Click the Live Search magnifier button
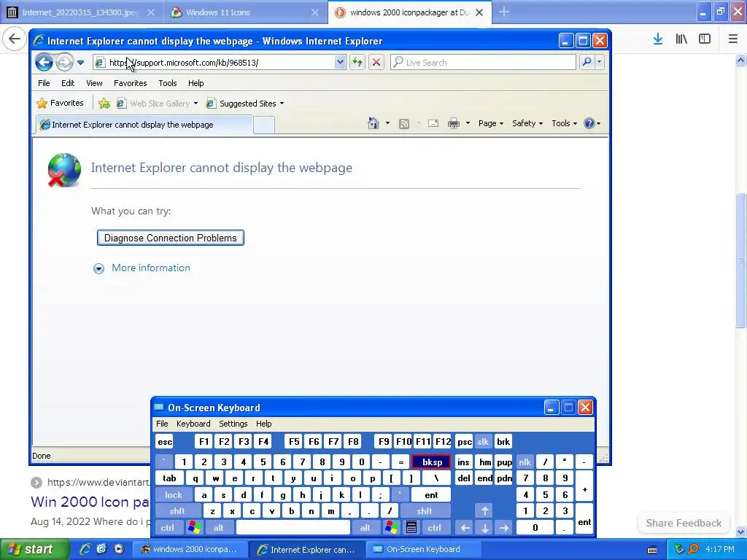Image resolution: width=747 pixels, height=560 pixels. pos(587,62)
